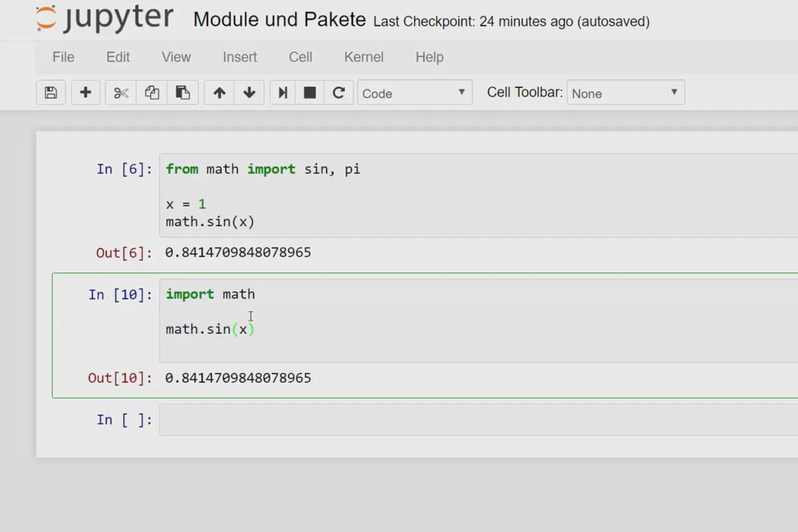Move selected cell down with arrow

[x=249, y=93]
